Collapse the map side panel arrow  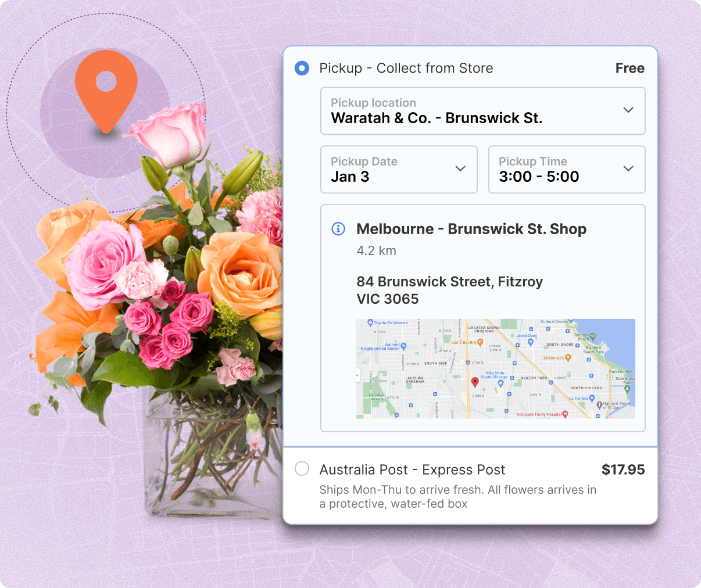[x=357, y=375]
